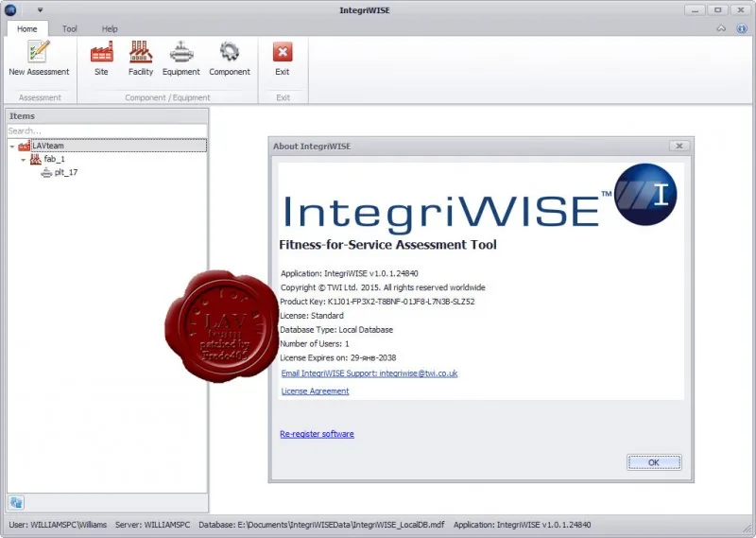The height and width of the screenshot is (538, 756).
Task: Click the icon below the Items panel
Action: [16, 503]
